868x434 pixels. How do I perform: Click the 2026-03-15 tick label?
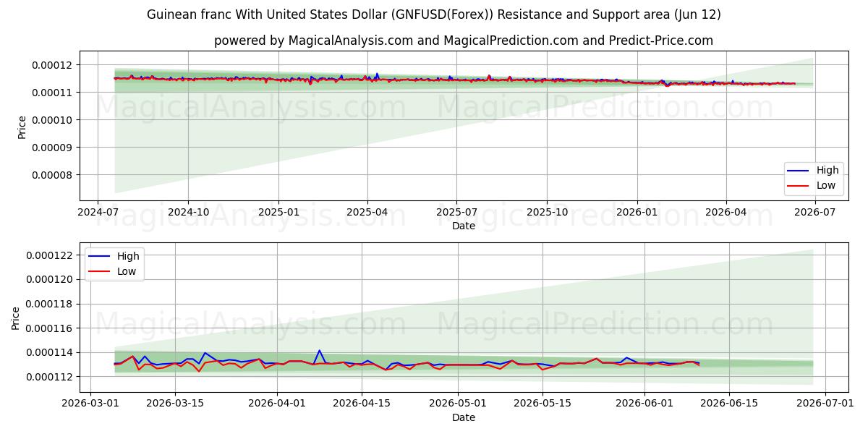coord(175,404)
